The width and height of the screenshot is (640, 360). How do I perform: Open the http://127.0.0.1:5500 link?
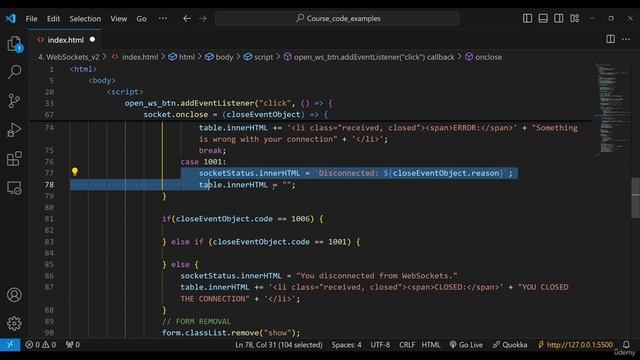click(x=576, y=345)
